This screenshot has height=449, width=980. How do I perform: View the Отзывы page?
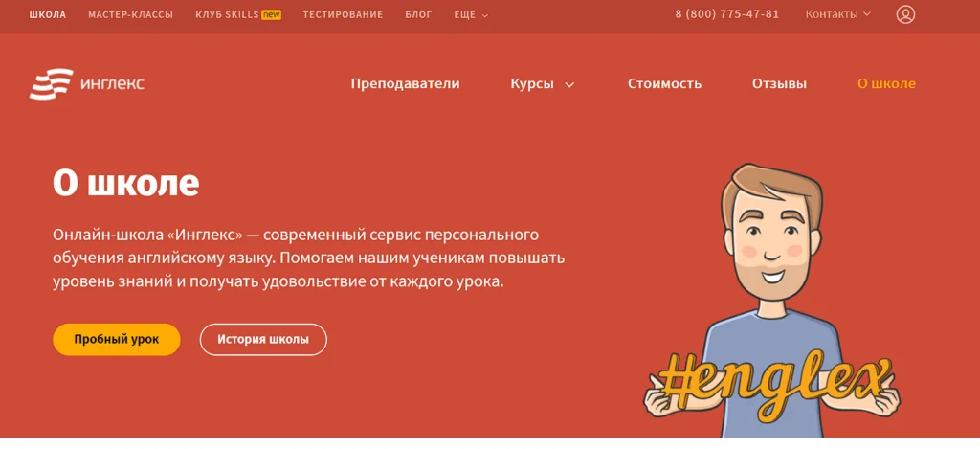(x=779, y=84)
